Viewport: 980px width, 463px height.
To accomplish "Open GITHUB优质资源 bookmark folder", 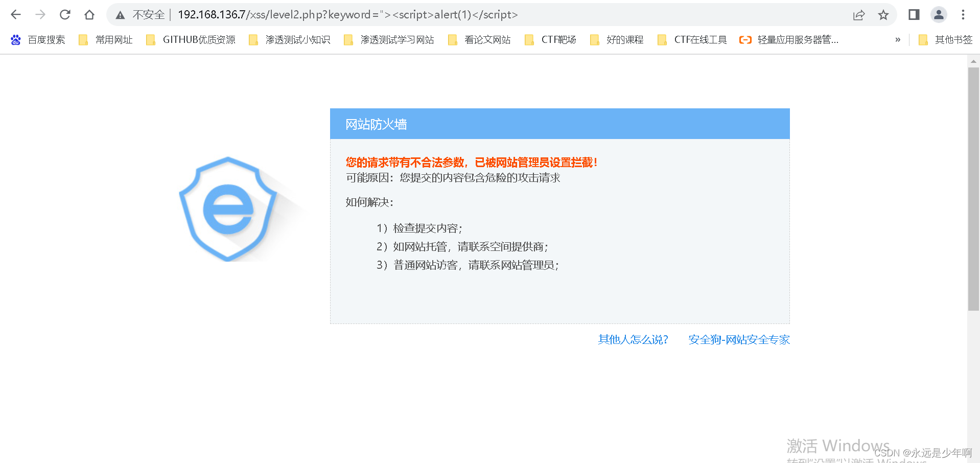I will pos(191,40).
